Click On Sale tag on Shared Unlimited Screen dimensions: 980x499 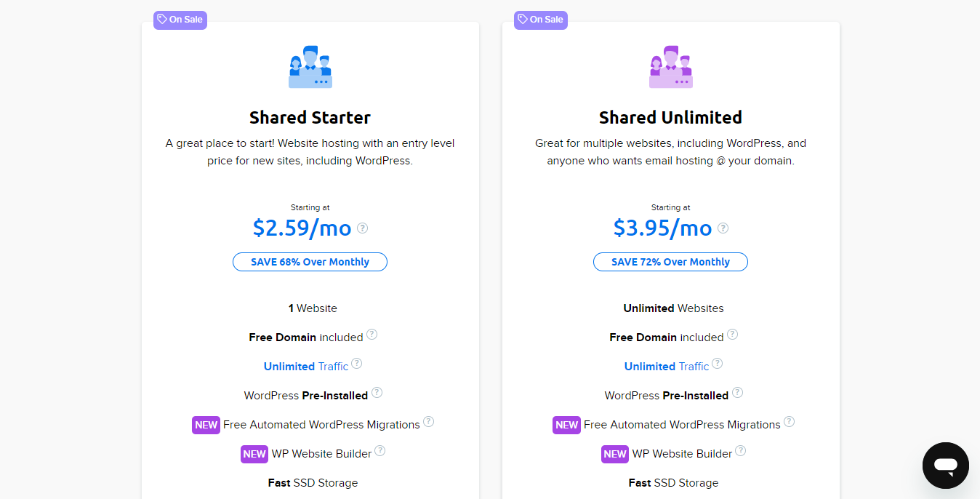(540, 20)
